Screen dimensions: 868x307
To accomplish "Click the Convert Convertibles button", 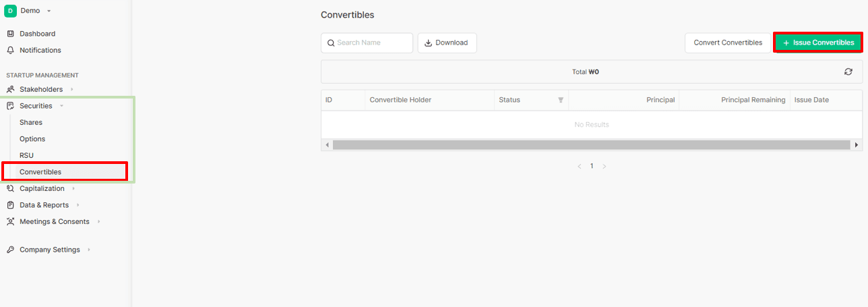I will [728, 43].
